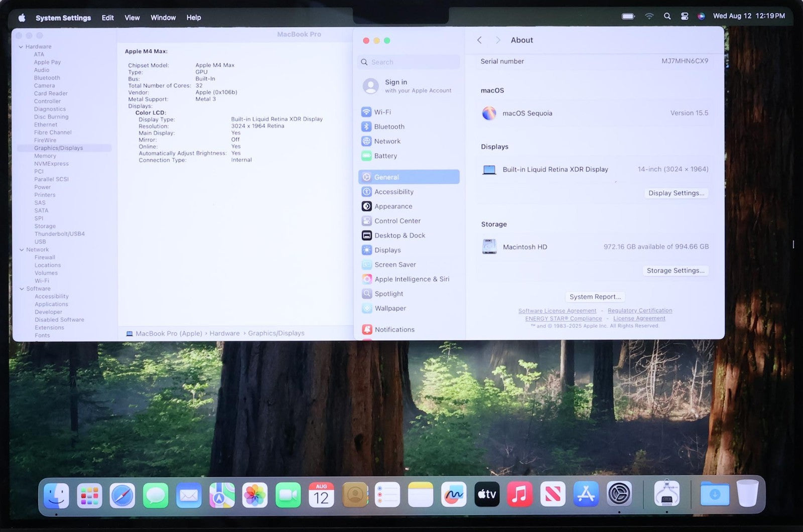This screenshot has width=803, height=532.
Task: Click 'MacBook Pro (Apple)' in the path bar
Action: [164, 333]
